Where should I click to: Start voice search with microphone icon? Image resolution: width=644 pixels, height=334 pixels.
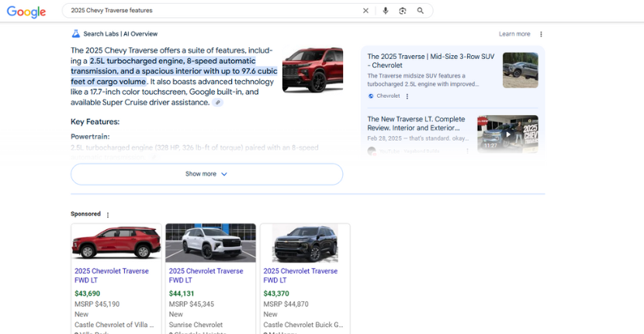386,11
